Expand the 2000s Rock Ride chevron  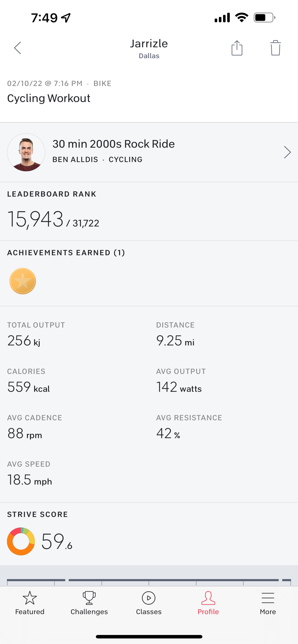pyautogui.click(x=287, y=152)
